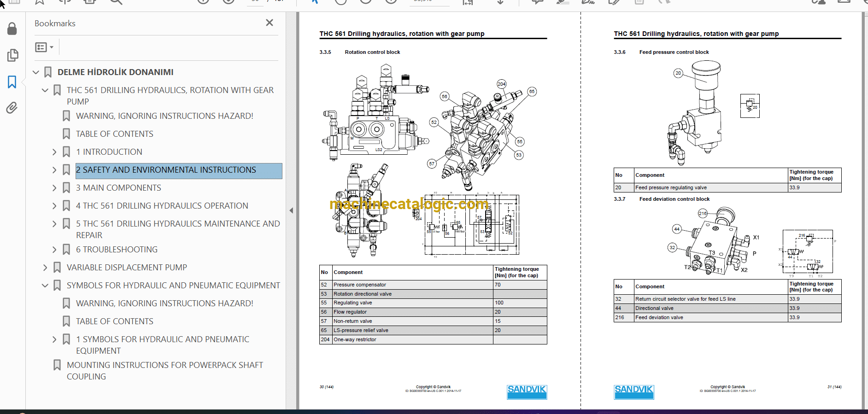Jump to 1 INTRODUCTION bookmark
The width and height of the screenshot is (868, 414).
click(109, 152)
